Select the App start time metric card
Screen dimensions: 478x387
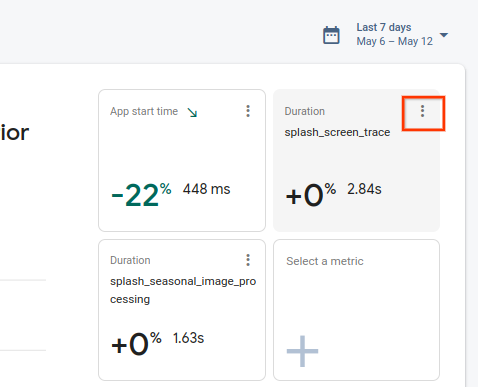click(182, 160)
